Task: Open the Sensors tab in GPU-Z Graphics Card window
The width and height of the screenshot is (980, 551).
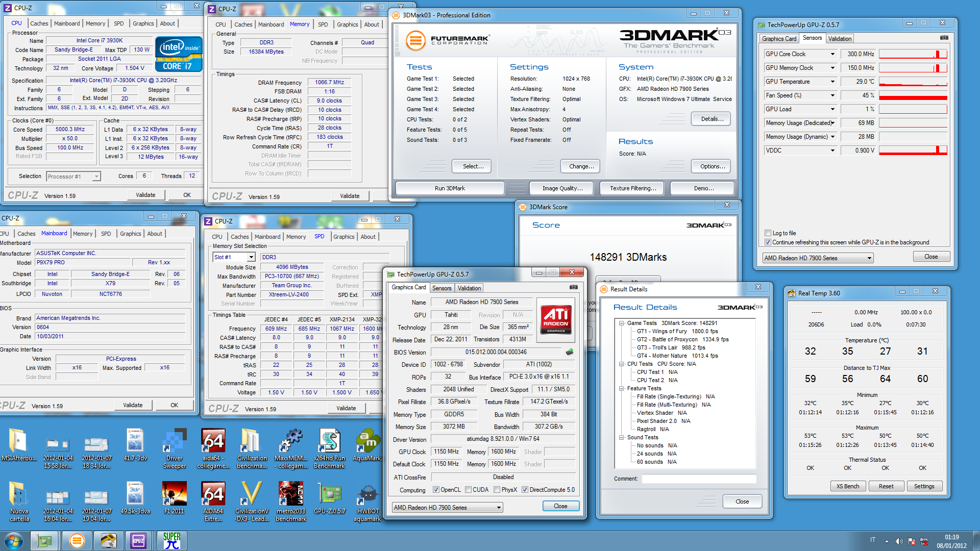Action: click(442, 288)
